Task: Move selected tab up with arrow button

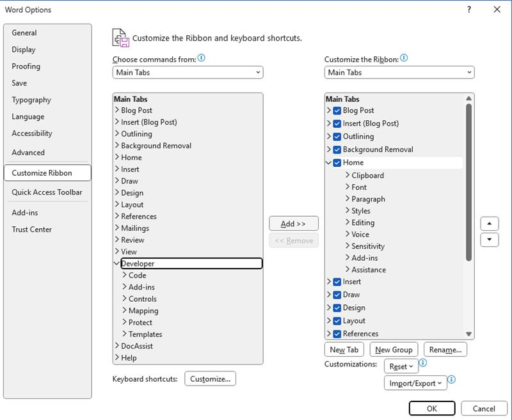Action: [x=488, y=223]
